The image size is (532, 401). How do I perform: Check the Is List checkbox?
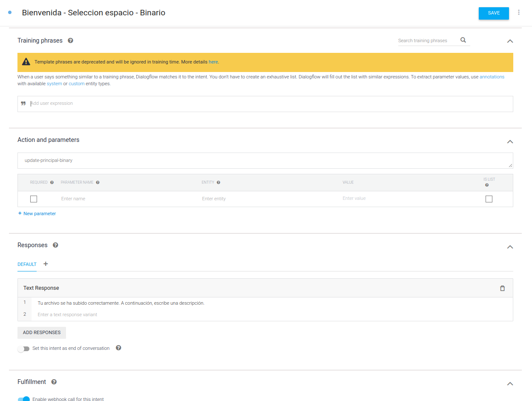(489, 199)
